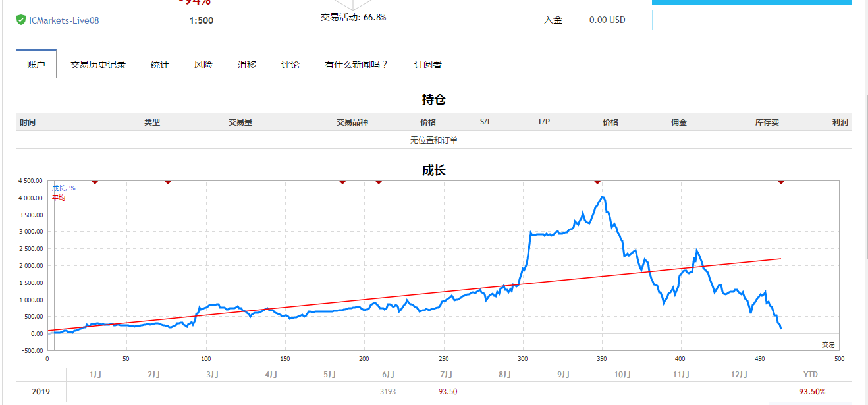Click the 0.00 USD deposit value
This screenshot has height=405, width=868.
click(x=607, y=20)
